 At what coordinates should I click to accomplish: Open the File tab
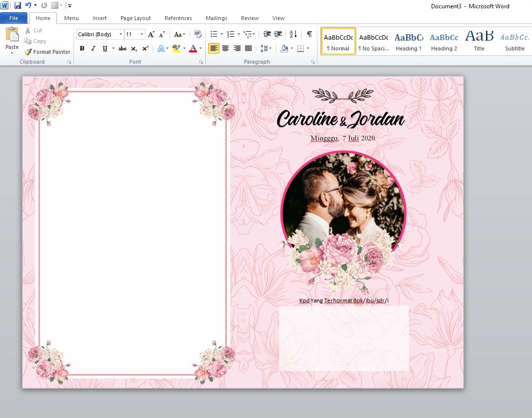14,18
